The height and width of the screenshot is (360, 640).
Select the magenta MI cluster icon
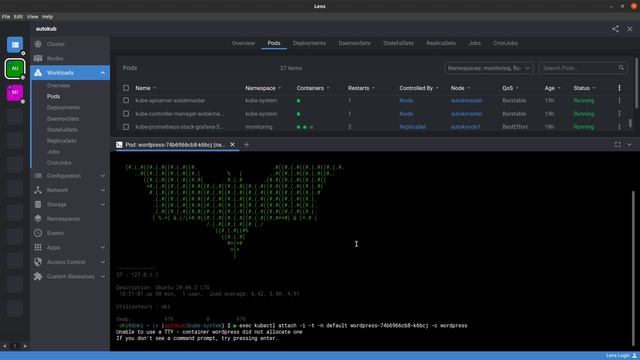click(x=15, y=92)
